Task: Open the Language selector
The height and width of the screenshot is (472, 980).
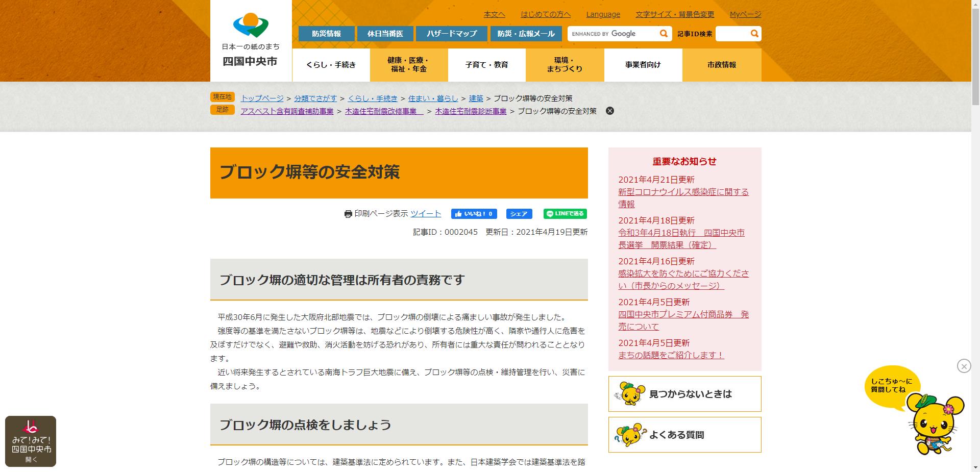Action: coord(603,14)
